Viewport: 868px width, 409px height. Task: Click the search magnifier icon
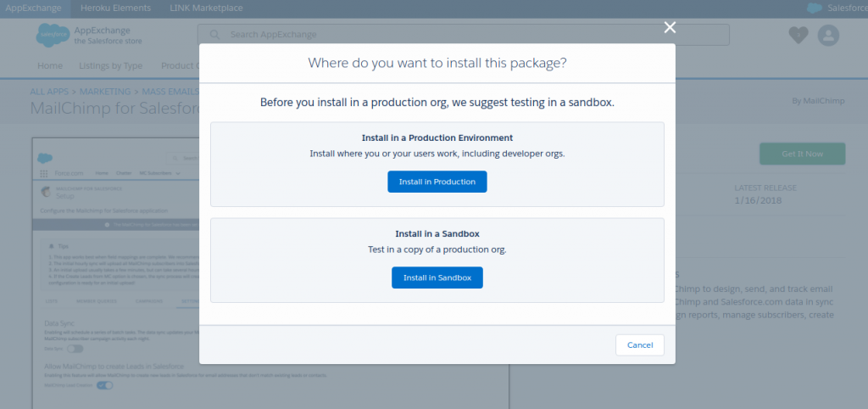click(214, 34)
